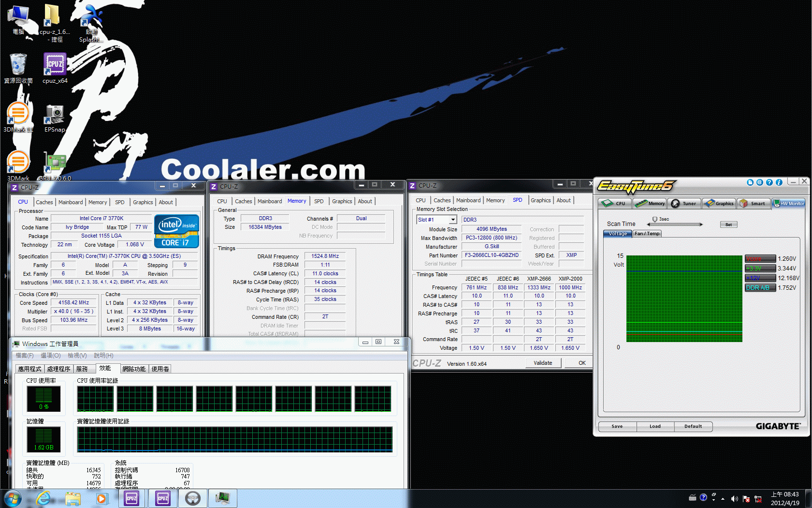Open the Fan / Temp sub-tab
This screenshot has height=508, width=812.
647,234
